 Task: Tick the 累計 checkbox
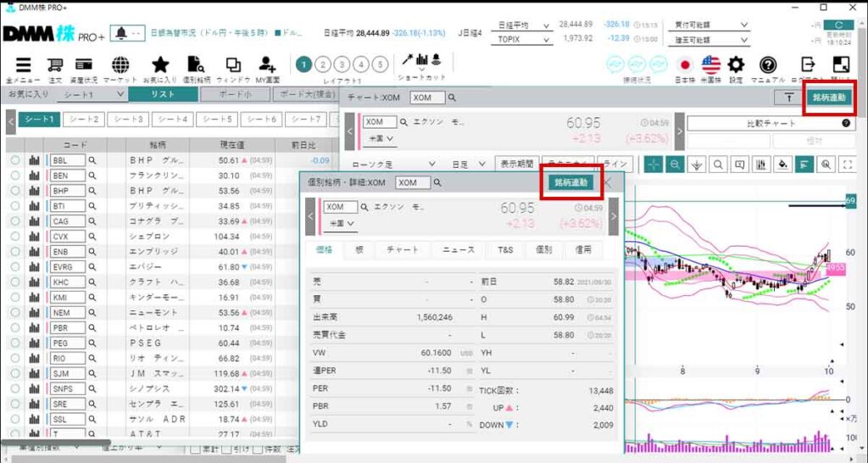196,449
